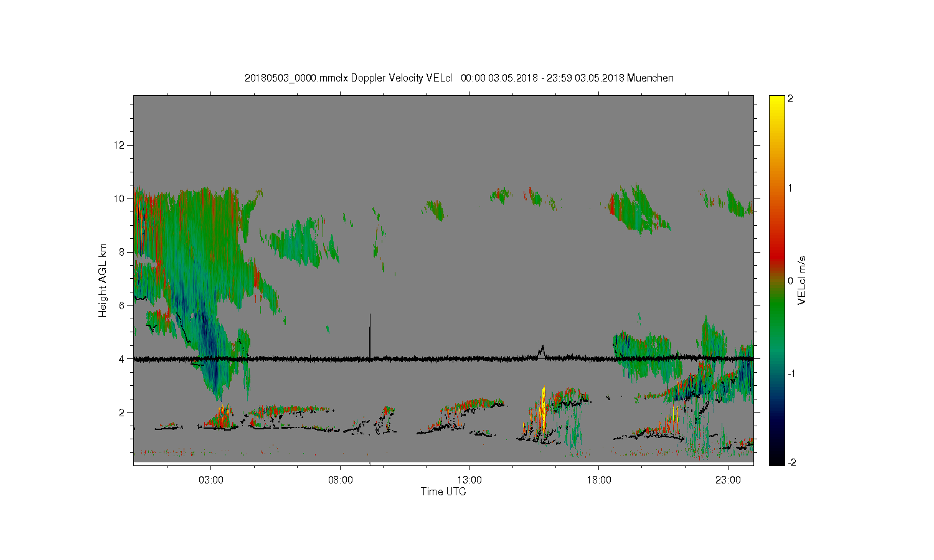Click the "Time UTC" axis label
Viewport: 934px width, 560px height.
click(x=443, y=492)
